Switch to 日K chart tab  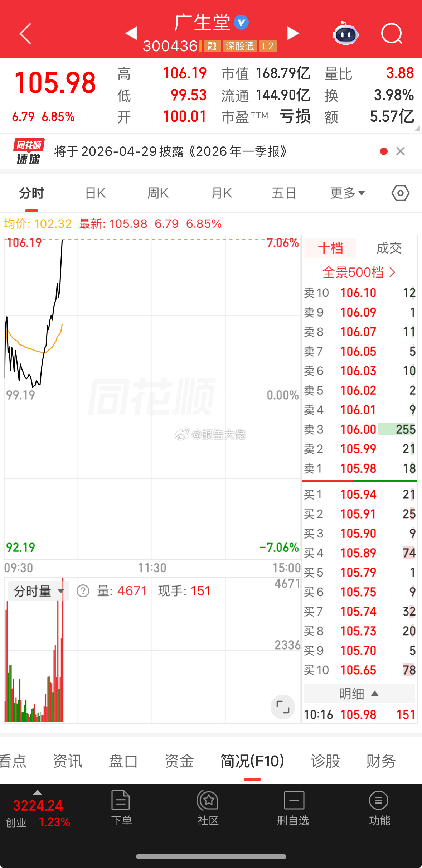pyautogui.click(x=96, y=193)
